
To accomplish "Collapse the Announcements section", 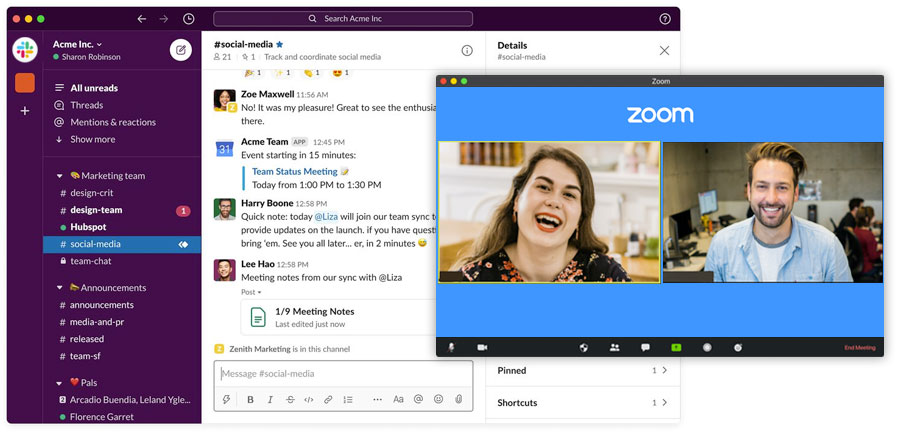I will (x=59, y=288).
